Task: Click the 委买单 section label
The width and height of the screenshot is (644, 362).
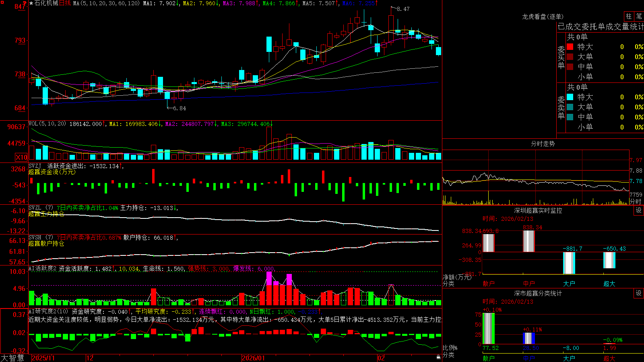Action: [561, 58]
